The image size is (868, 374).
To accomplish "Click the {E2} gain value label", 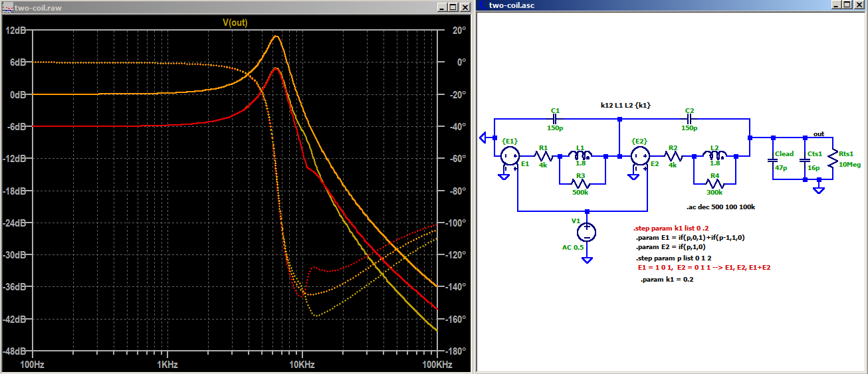I will [639, 141].
